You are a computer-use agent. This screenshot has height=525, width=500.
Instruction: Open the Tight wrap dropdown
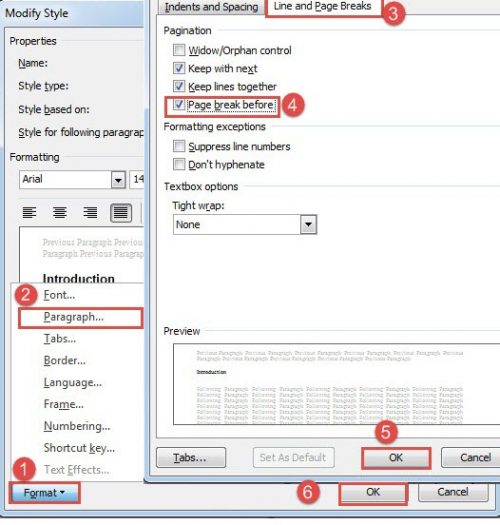(308, 224)
